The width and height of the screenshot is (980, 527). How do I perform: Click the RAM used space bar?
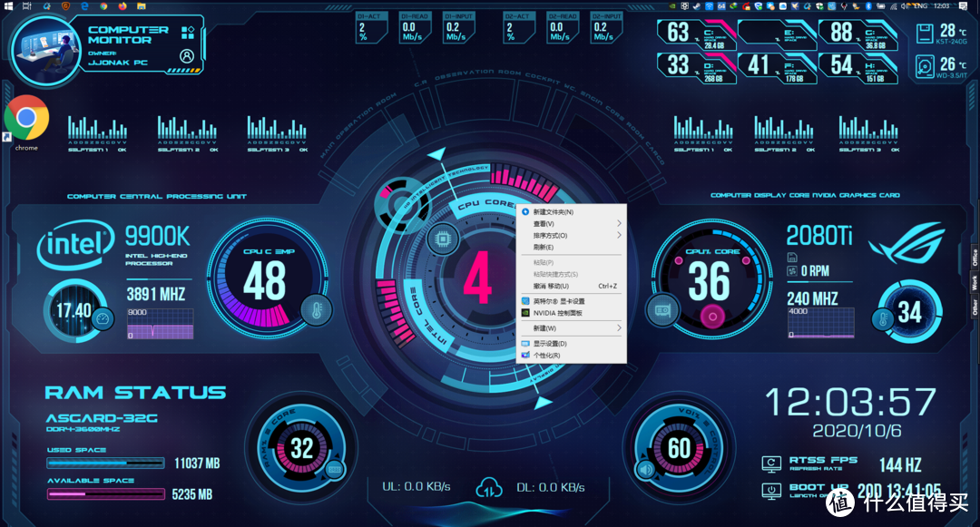pyautogui.click(x=105, y=463)
